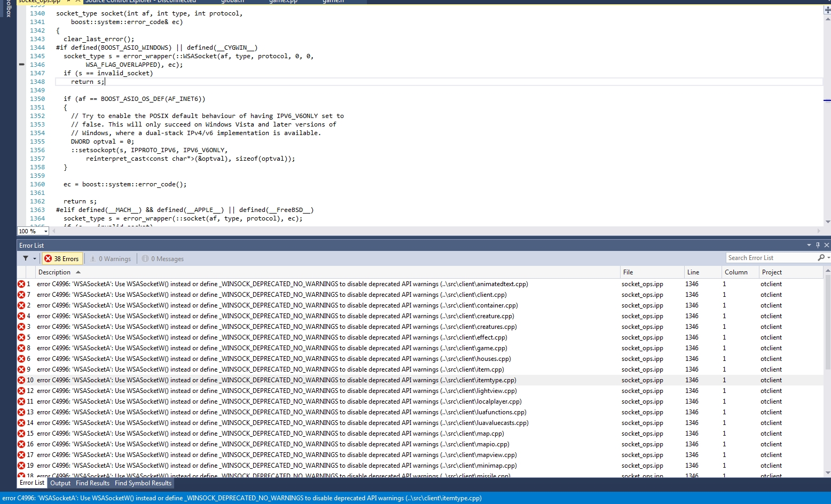Sort by the Project column header

point(790,272)
